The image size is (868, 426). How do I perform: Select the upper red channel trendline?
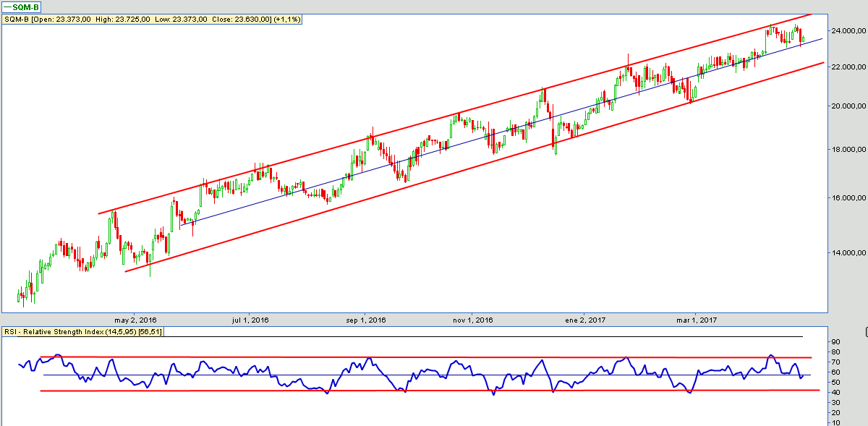(x=456, y=116)
